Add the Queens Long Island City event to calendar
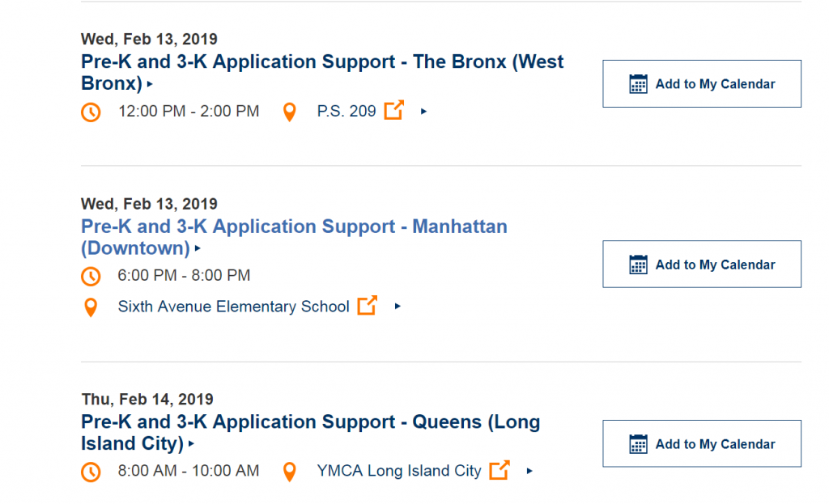829x504 pixels. pos(702,443)
